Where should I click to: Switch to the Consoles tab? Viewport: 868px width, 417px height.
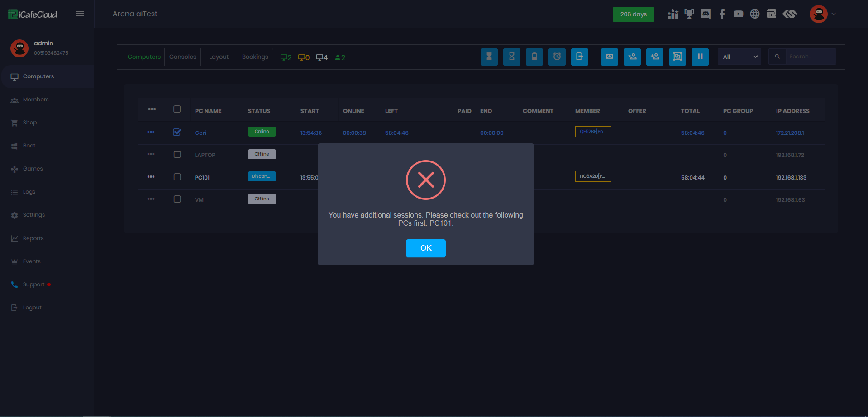182,57
